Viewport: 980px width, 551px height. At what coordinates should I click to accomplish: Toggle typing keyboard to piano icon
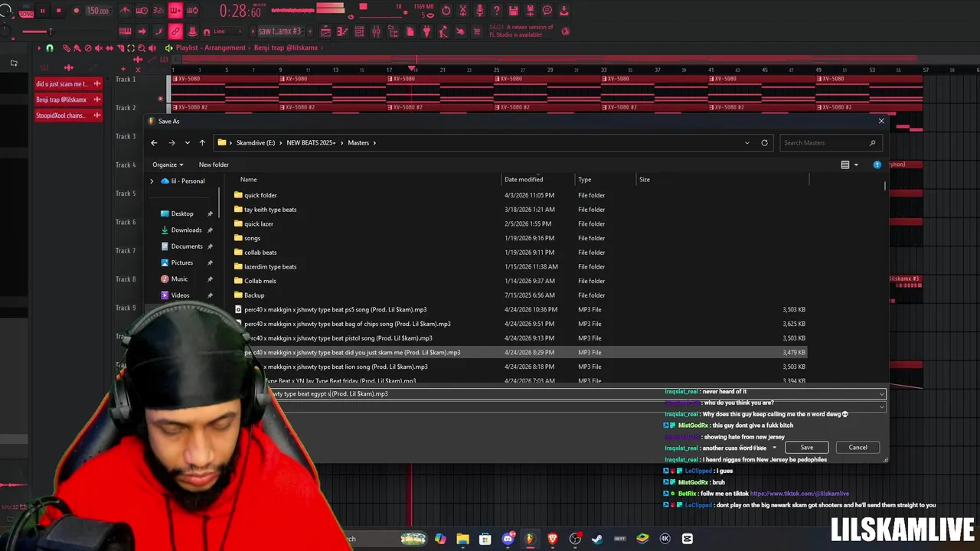tap(125, 31)
